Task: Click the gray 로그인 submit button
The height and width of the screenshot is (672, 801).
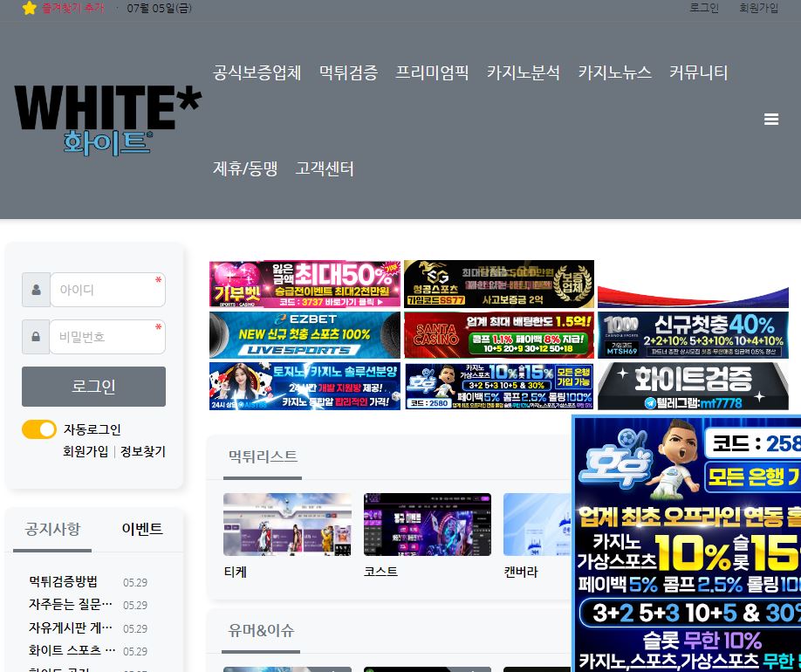Action: pyautogui.click(x=93, y=387)
